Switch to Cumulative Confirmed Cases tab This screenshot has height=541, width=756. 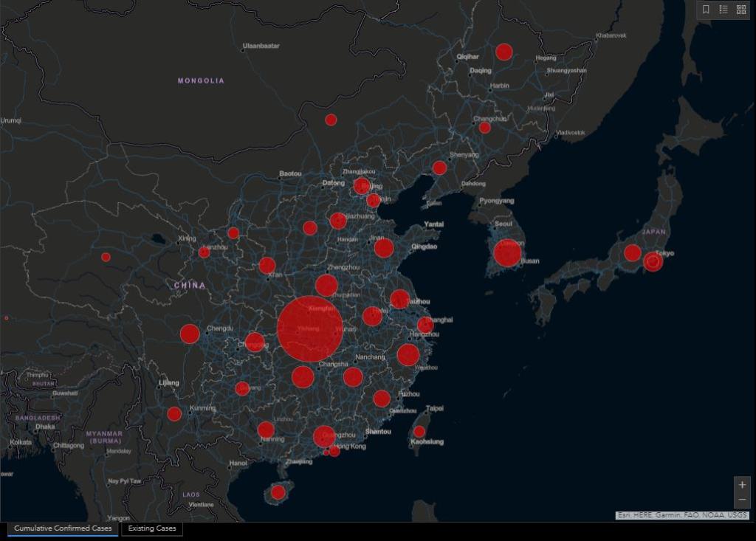pos(63,528)
